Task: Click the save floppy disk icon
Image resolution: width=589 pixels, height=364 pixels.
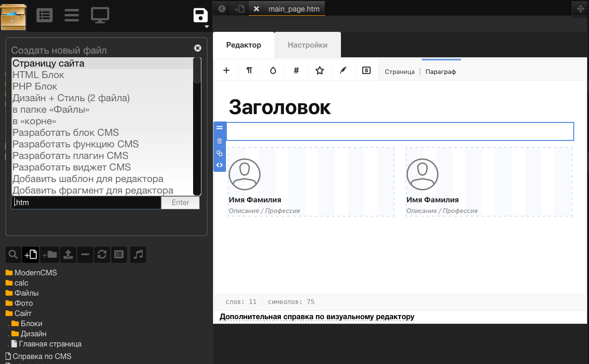Action: (201, 15)
